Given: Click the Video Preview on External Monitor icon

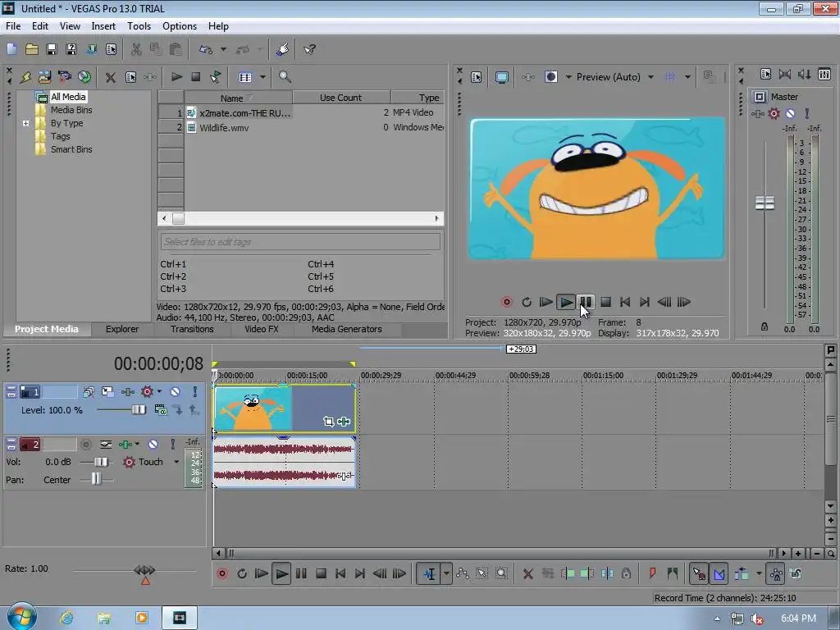Looking at the screenshot, I should pos(502,77).
